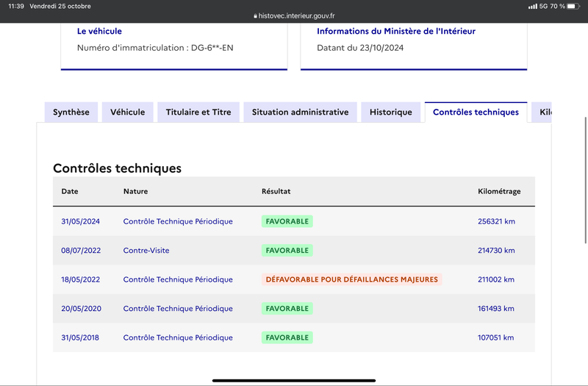Open the Historique tab
Viewport: 588px width, 386px height.
pos(391,112)
